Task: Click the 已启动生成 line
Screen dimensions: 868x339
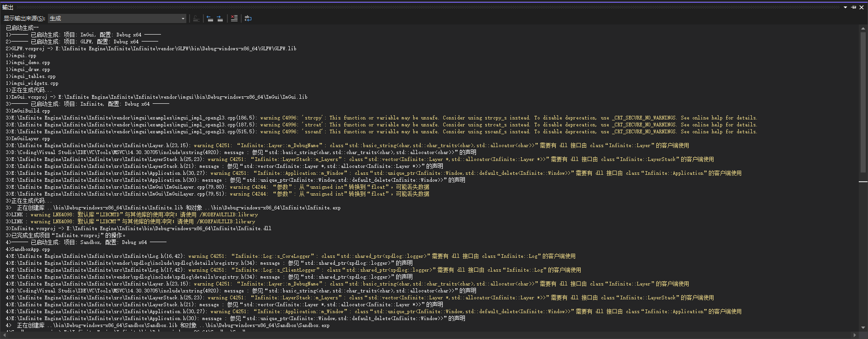Action: pos(22,28)
